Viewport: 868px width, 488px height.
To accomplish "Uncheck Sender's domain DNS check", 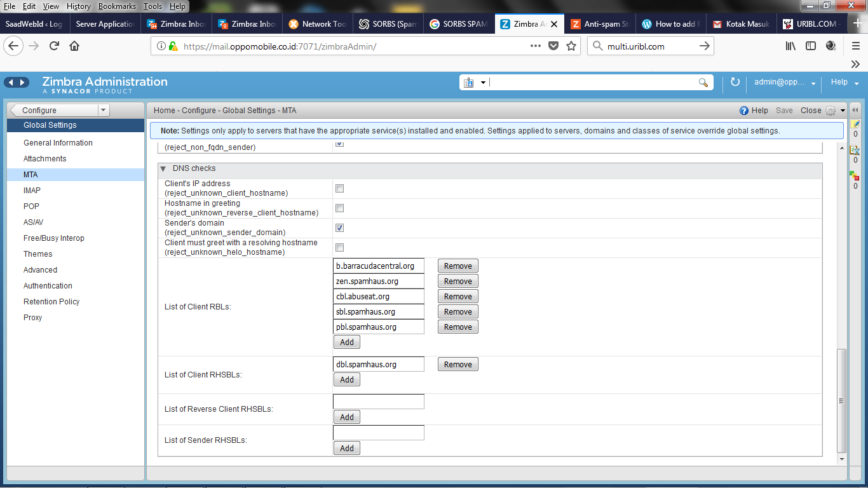I will click(x=339, y=228).
